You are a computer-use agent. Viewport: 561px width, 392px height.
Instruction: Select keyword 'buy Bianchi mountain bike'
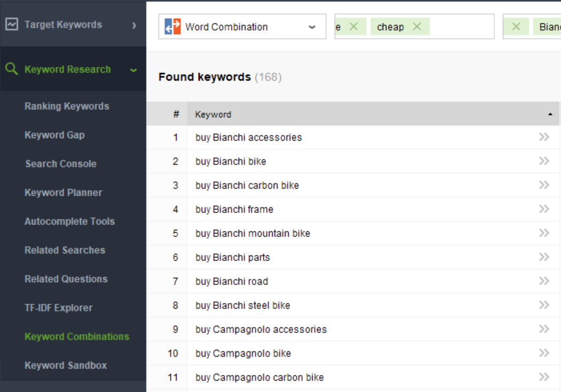click(x=252, y=234)
